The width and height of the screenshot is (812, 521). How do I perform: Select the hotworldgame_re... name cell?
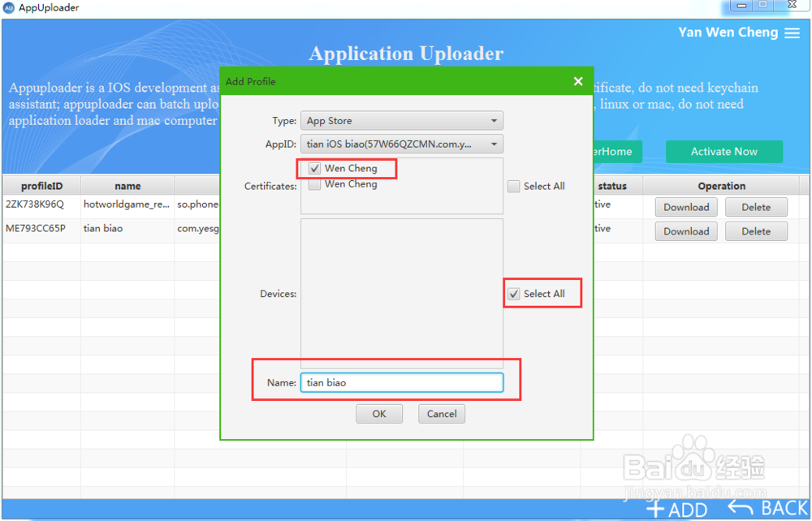tap(127, 205)
